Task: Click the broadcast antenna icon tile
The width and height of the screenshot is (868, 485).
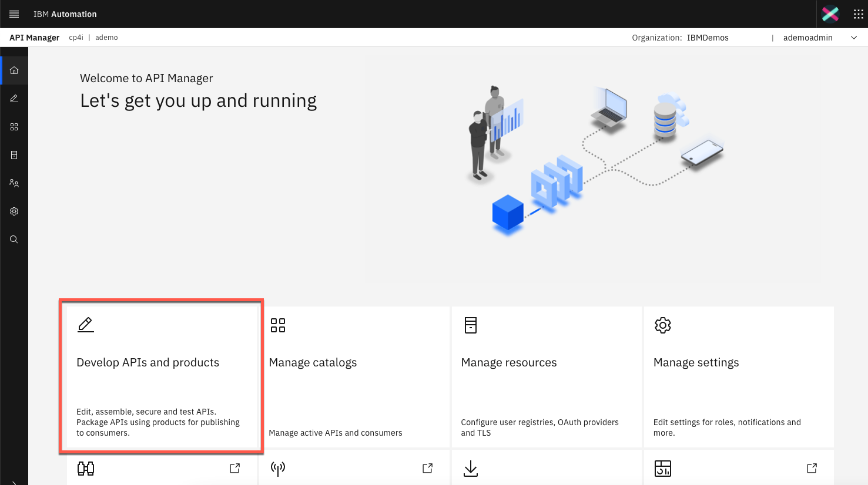Action: coord(278,469)
